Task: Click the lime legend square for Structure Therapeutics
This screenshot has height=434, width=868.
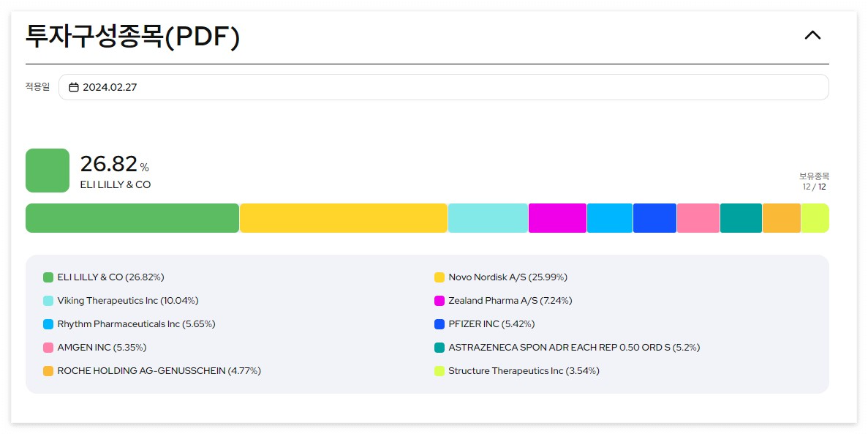Action: 439,371
